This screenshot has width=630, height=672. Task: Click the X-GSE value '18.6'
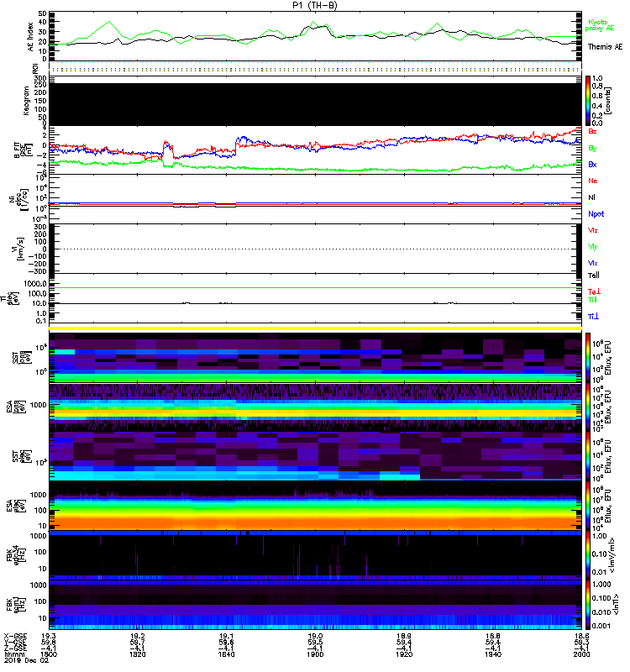[581, 636]
